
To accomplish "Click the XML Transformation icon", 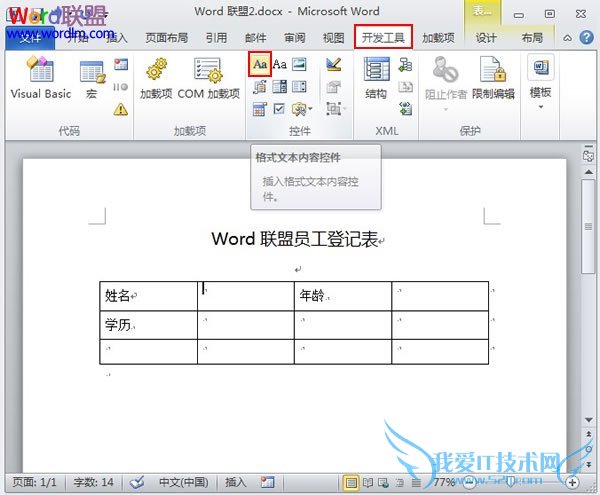I will point(405,87).
